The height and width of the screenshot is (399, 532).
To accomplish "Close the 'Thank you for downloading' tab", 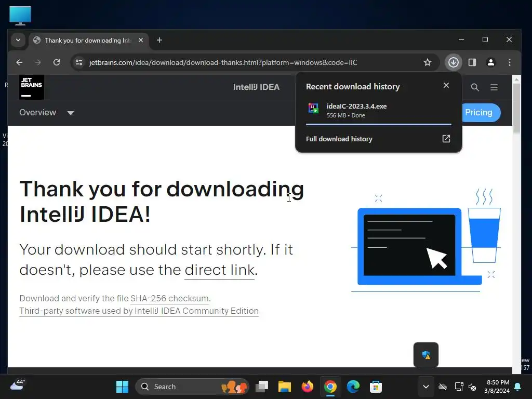I will tap(141, 40).
